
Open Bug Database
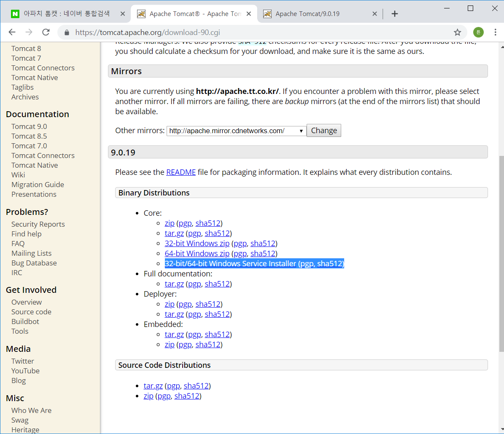(x=34, y=263)
